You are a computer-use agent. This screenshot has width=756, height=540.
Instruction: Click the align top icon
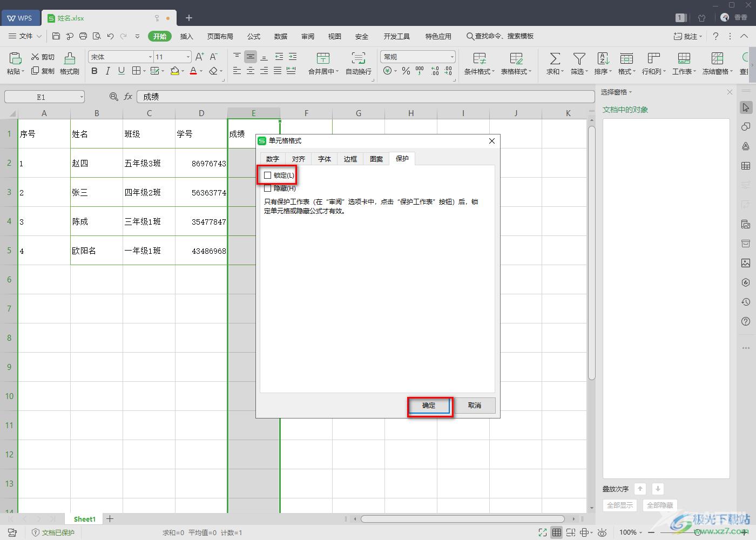pyautogui.click(x=237, y=57)
